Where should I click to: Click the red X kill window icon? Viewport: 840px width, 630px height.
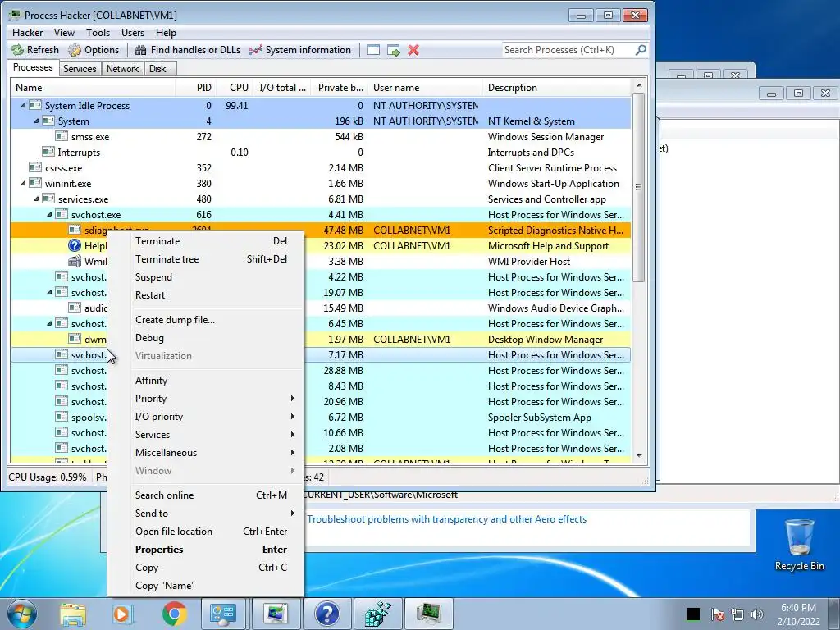point(413,50)
